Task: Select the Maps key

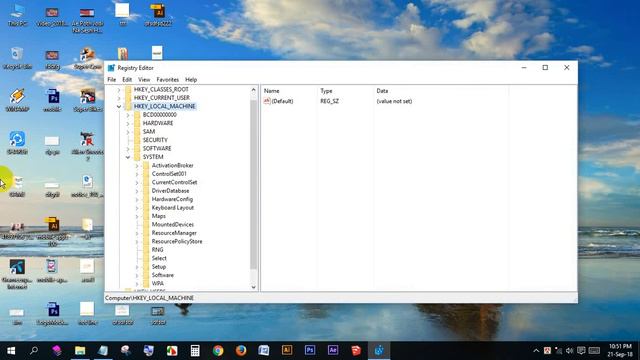Action: (x=158, y=216)
